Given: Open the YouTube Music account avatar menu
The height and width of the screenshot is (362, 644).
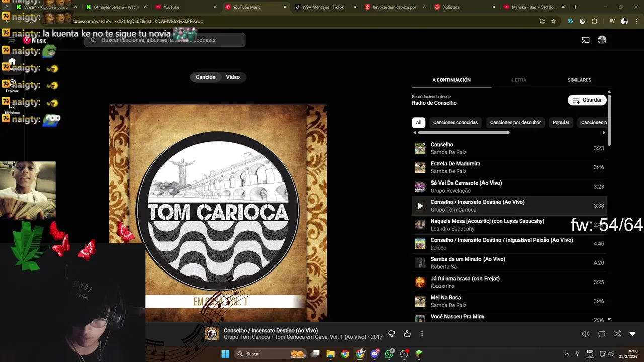Looking at the screenshot, I should click(602, 40).
